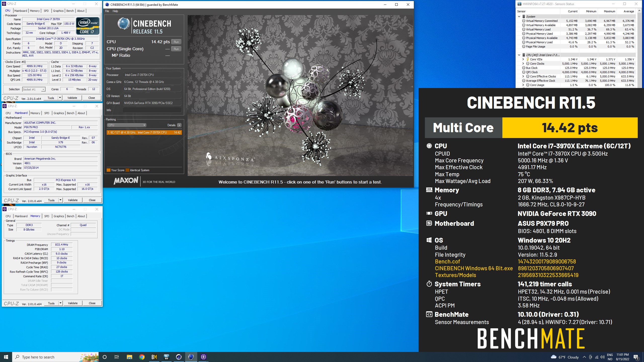The width and height of the screenshot is (644, 362).
Task: Open the notification center icon
Action: pyautogui.click(x=636, y=357)
